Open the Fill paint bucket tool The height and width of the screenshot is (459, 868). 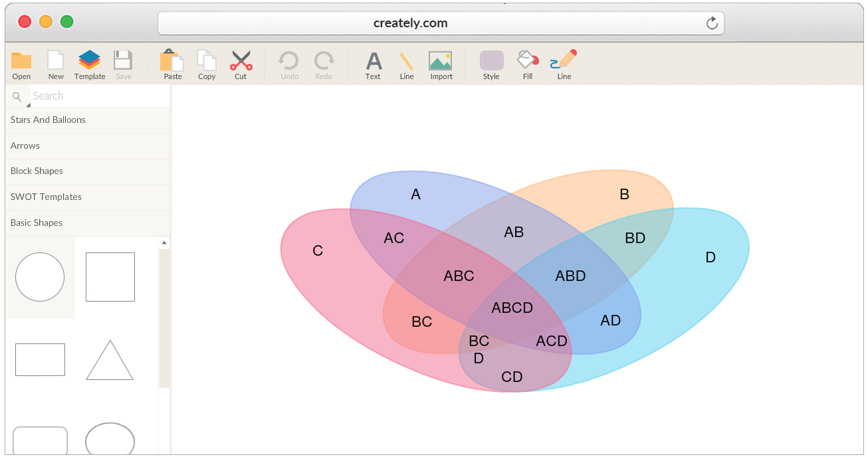coord(528,60)
